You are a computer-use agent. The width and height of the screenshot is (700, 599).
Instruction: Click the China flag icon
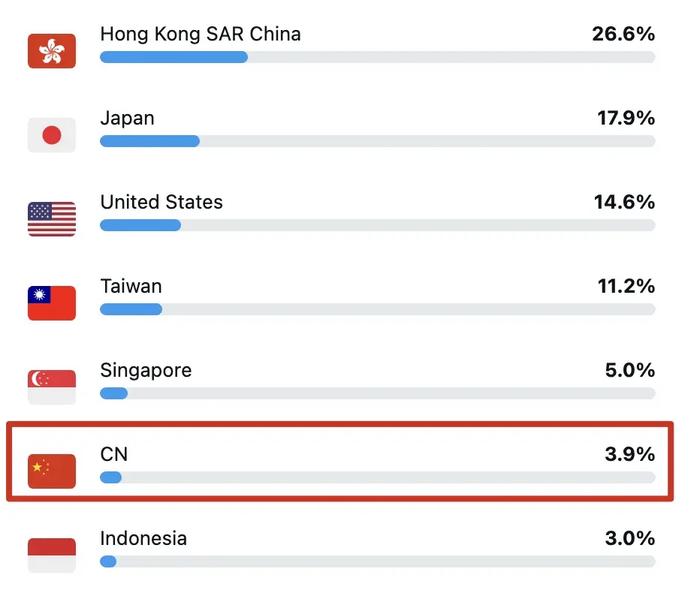coord(52,471)
